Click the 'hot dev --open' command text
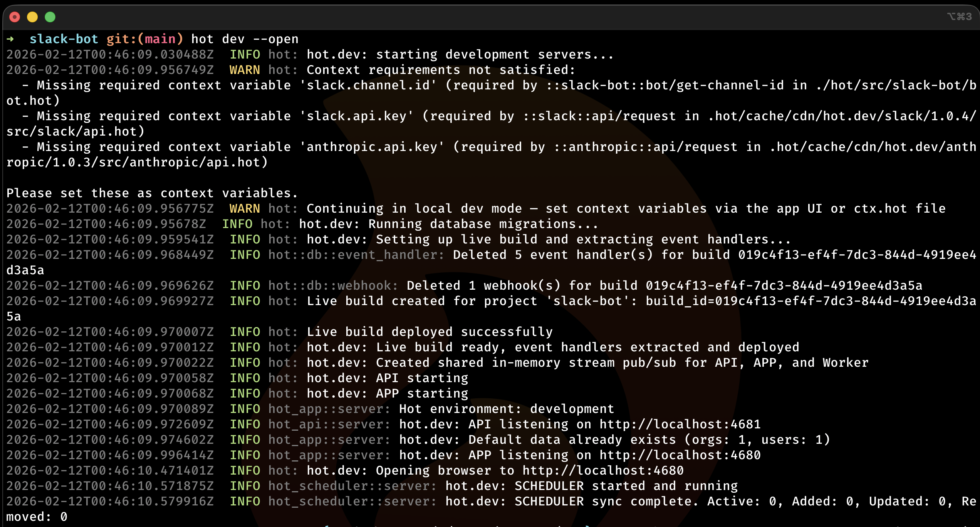980x527 pixels. (244, 39)
